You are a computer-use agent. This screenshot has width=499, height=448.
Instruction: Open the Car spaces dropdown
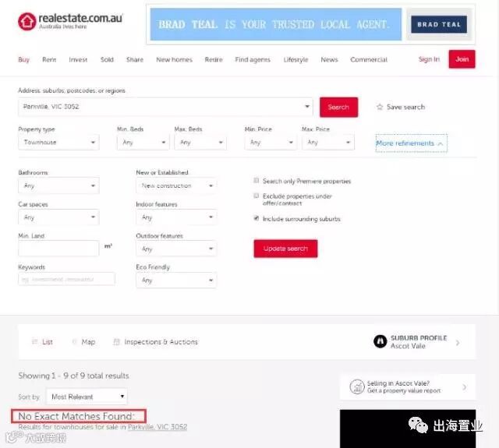click(58, 217)
